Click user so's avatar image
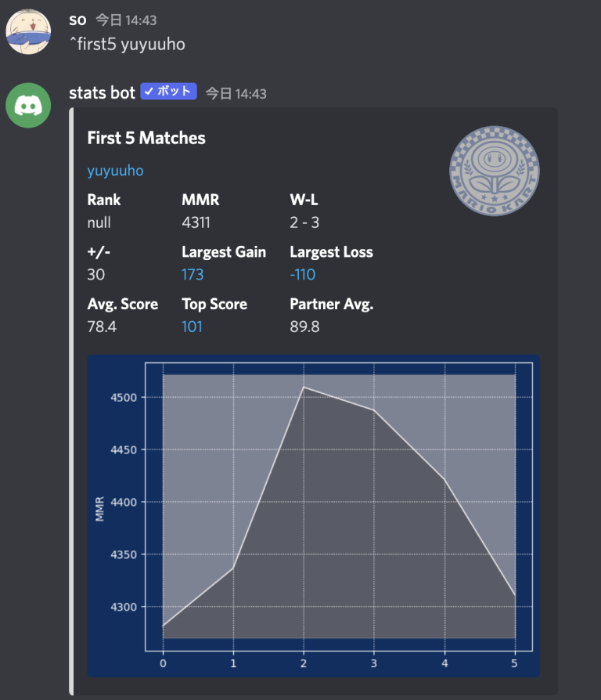 [x=30, y=31]
